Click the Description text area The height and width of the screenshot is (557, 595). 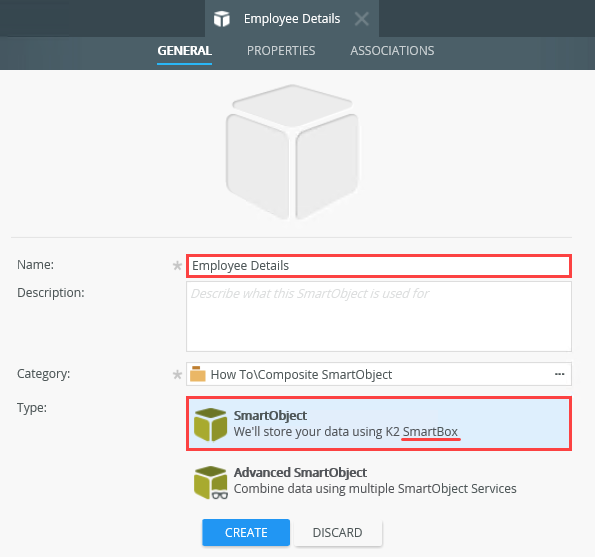(379, 316)
